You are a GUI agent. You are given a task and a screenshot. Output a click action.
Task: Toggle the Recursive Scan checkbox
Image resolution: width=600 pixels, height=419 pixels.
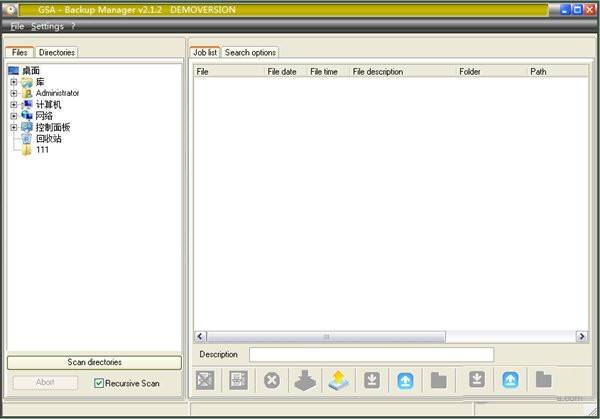click(99, 383)
